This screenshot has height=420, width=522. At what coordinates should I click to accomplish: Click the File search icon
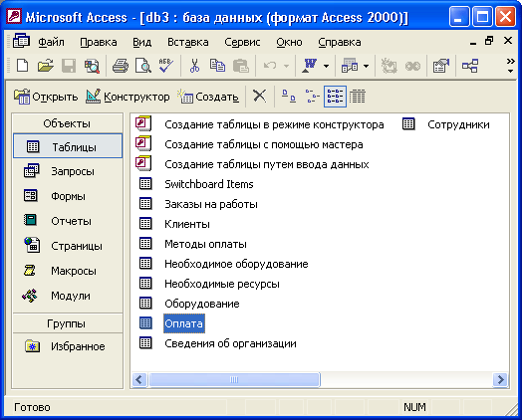click(x=92, y=66)
